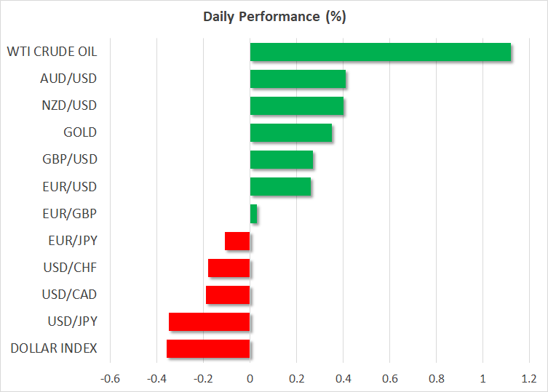This screenshot has width=548, height=392.
Task: Select the USD/CAD red bar
Action: pyautogui.click(x=228, y=295)
